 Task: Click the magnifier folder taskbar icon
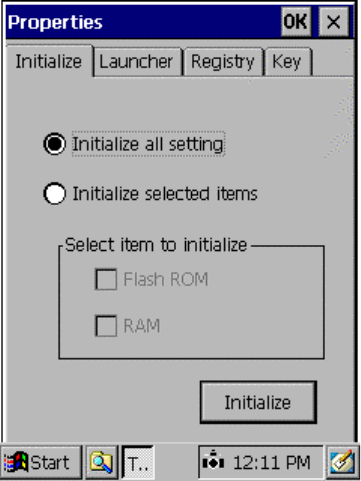tap(101, 462)
